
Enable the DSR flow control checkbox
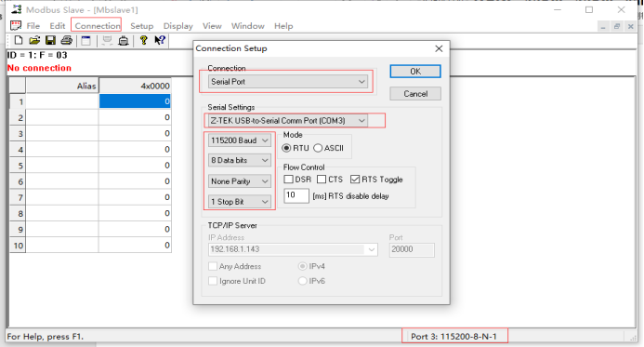pyautogui.click(x=289, y=180)
